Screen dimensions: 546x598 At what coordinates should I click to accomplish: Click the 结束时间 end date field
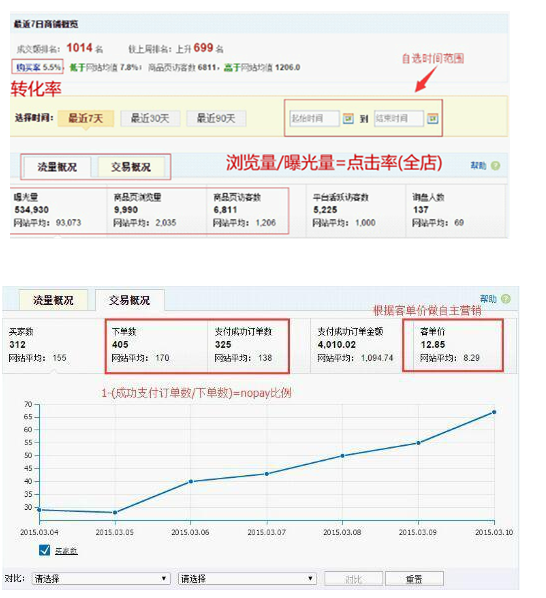click(399, 118)
